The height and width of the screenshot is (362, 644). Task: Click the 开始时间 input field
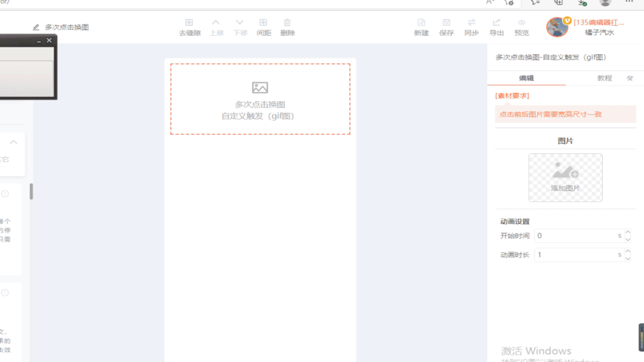tap(575, 236)
